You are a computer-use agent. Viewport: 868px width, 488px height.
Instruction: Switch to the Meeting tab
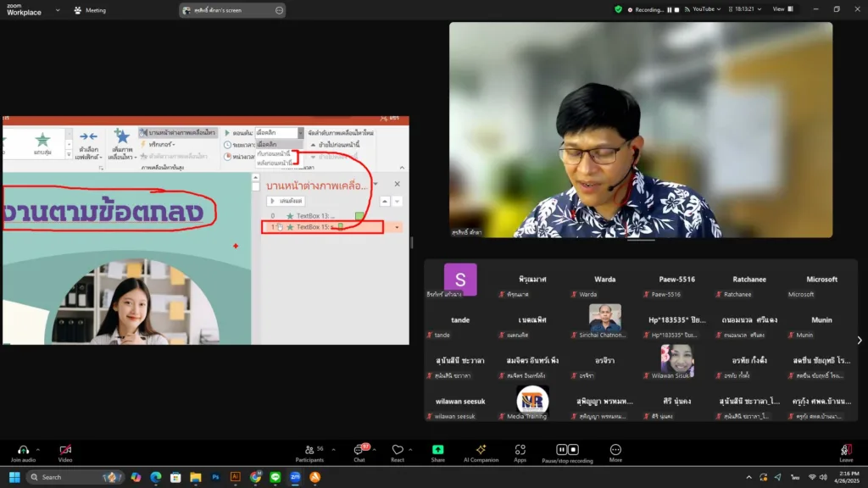click(90, 10)
